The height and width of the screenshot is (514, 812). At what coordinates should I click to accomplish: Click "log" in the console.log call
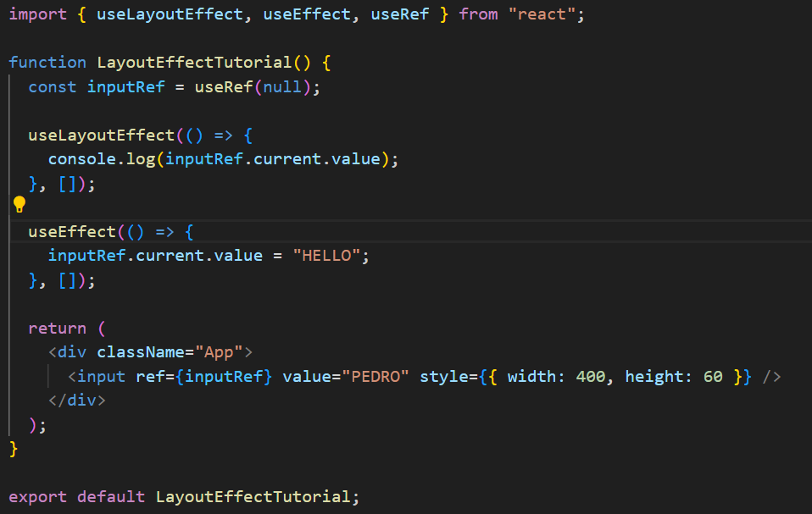pyautogui.click(x=141, y=159)
